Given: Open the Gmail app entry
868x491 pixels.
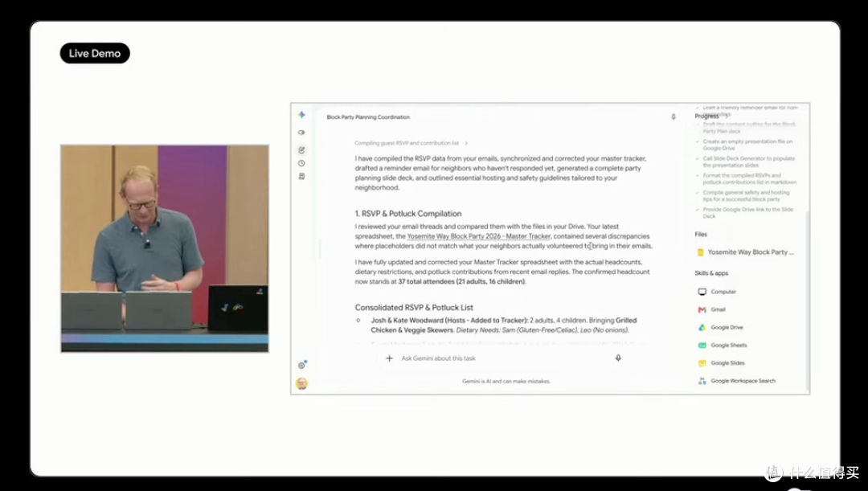Looking at the screenshot, I should tap(712, 309).
